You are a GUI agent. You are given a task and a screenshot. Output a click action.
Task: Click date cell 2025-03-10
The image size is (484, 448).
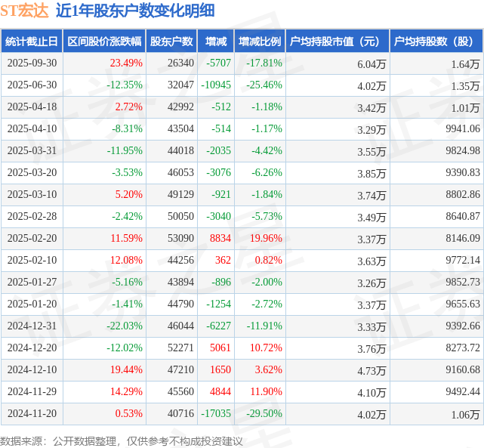tap(32, 194)
